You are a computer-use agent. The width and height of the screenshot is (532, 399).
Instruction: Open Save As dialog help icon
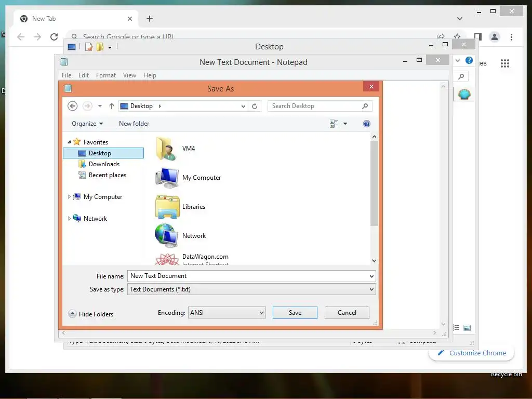click(366, 124)
